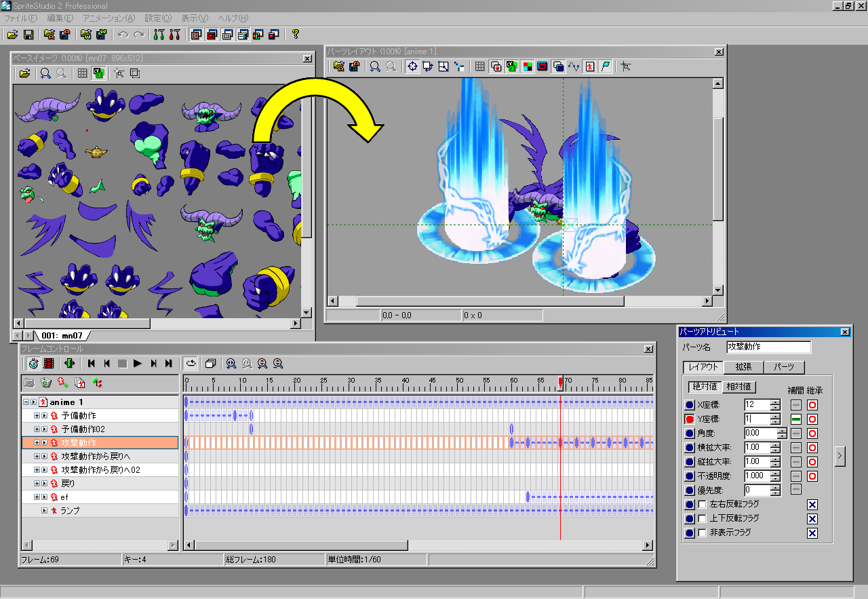Zoom in using magnifier in base image window
Viewport: 868px width, 599px height.
click(45, 73)
